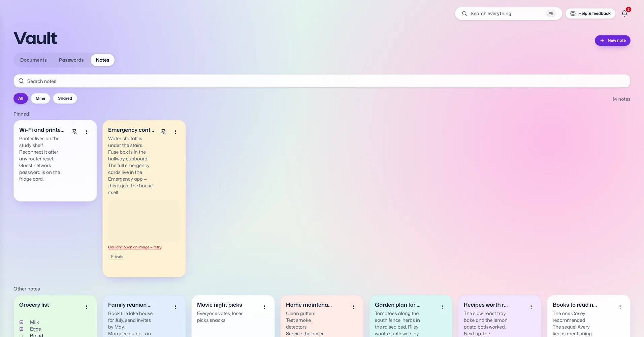Screen dimensions: 644x337
Task: Click text 'Everyone votes, loser picks snacks.'
Action: (x=220, y=317)
